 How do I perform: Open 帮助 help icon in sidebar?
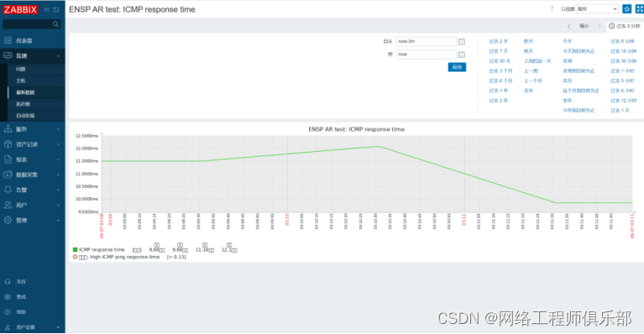coord(8,312)
